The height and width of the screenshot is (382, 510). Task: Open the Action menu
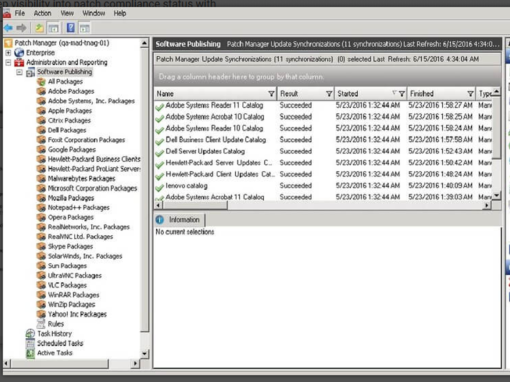pyautogui.click(x=42, y=13)
